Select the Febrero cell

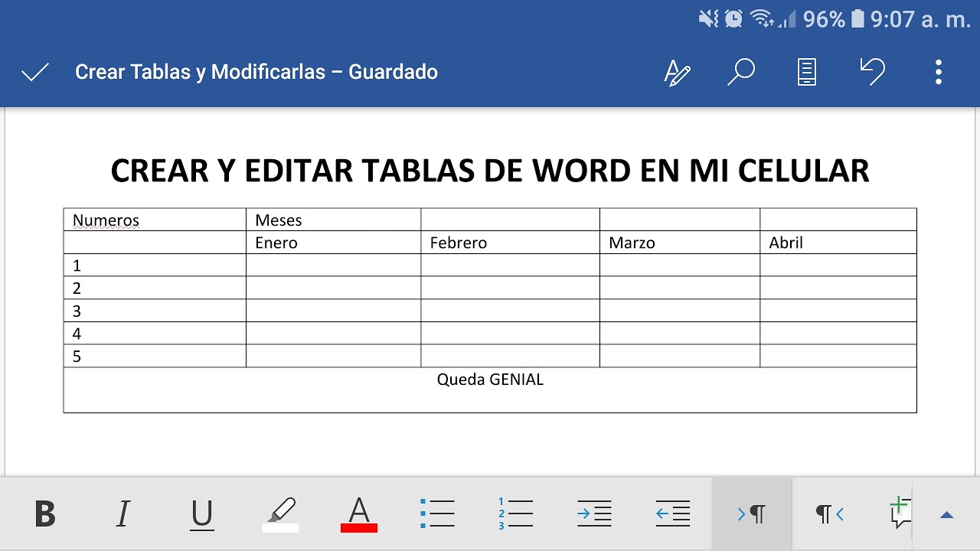click(510, 243)
